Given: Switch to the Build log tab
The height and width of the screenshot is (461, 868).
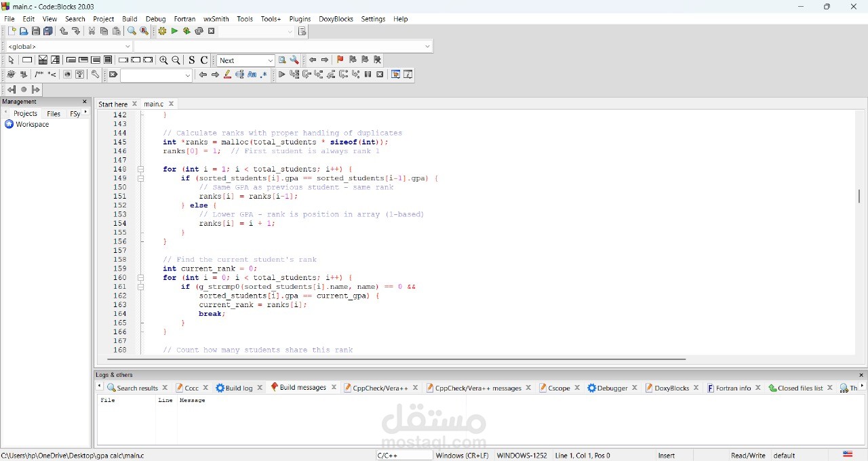Looking at the screenshot, I should pos(239,388).
